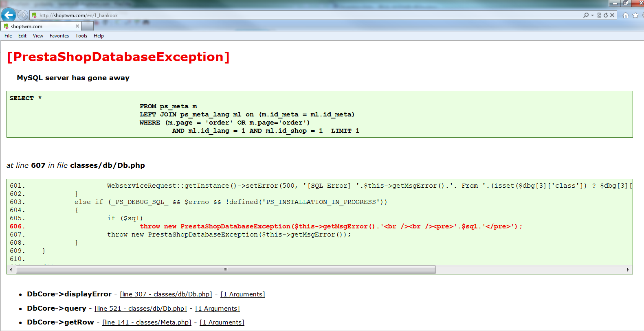Open the 'line 141 - classes/Meta.php' link
The height and width of the screenshot is (331, 644).
coord(147,322)
